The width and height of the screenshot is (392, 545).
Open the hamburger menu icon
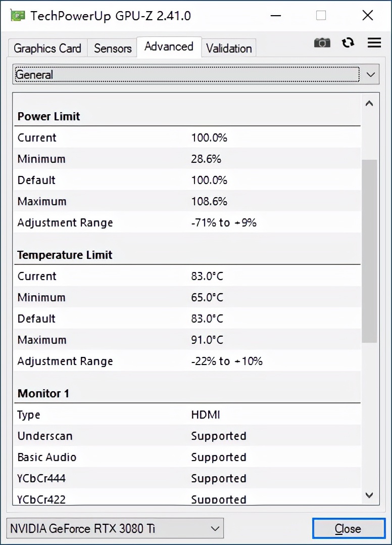pyautogui.click(x=374, y=43)
